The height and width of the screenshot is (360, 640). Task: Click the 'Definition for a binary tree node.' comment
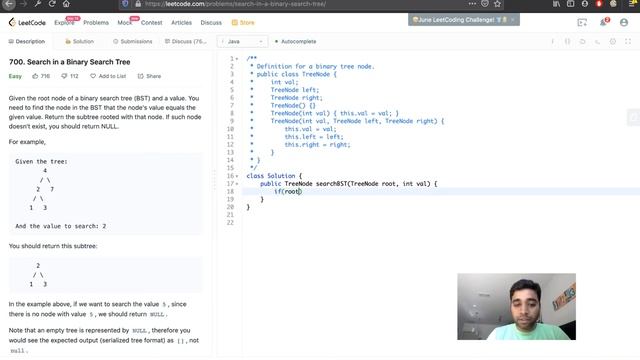(x=315, y=67)
